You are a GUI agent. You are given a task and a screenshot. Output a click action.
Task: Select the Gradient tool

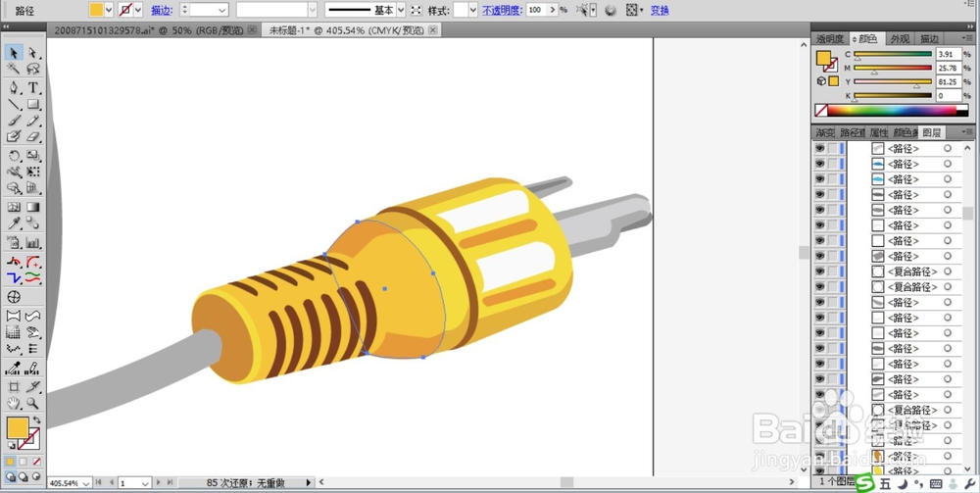pyautogui.click(x=33, y=207)
